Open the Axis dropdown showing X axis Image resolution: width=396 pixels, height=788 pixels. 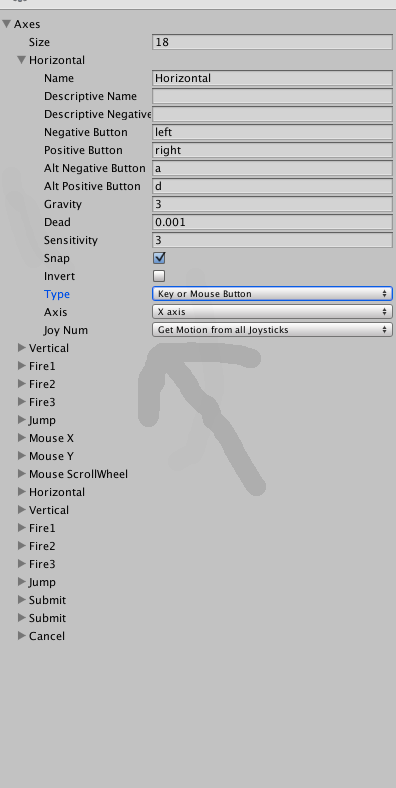click(x=272, y=312)
